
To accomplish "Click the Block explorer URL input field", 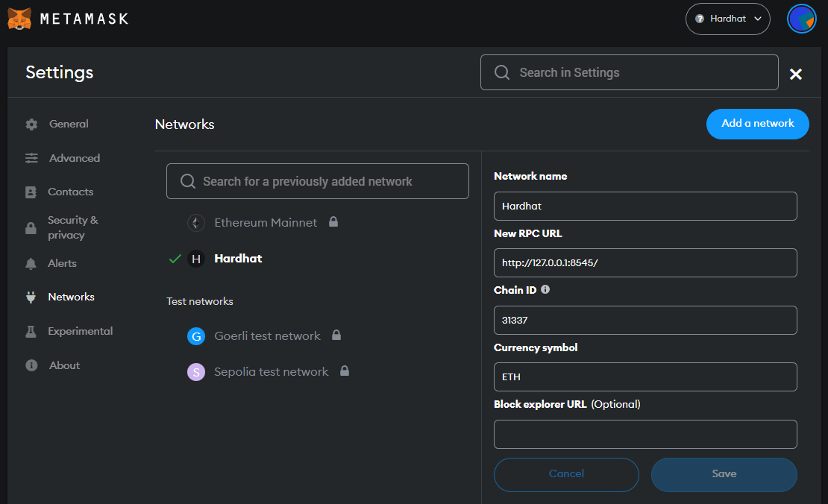I will click(645, 435).
